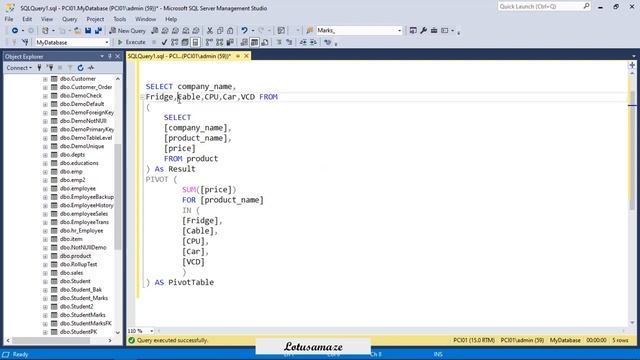Click the Toolbox icon in toolbar
The image size is (640, 360).
pyautogui.click(x=434, y=31)
